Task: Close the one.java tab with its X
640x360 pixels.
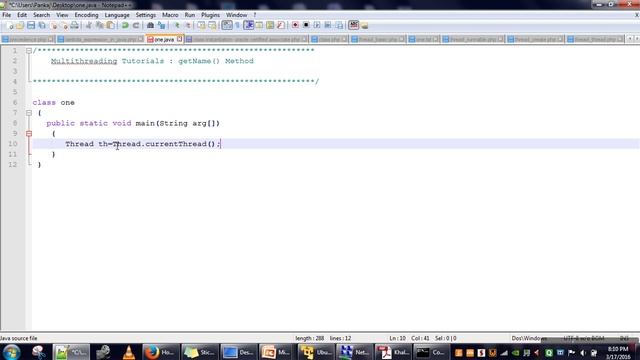Action: [179, 39]
